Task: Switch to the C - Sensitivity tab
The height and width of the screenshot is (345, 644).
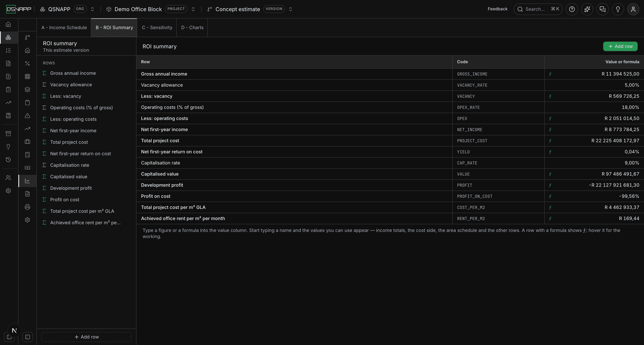Action: point(157,27)
